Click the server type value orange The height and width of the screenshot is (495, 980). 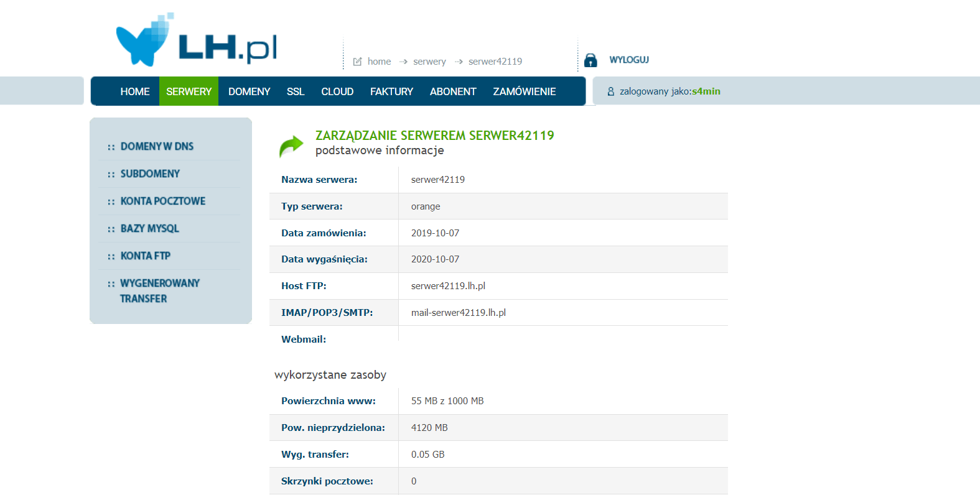click(426, 206)
